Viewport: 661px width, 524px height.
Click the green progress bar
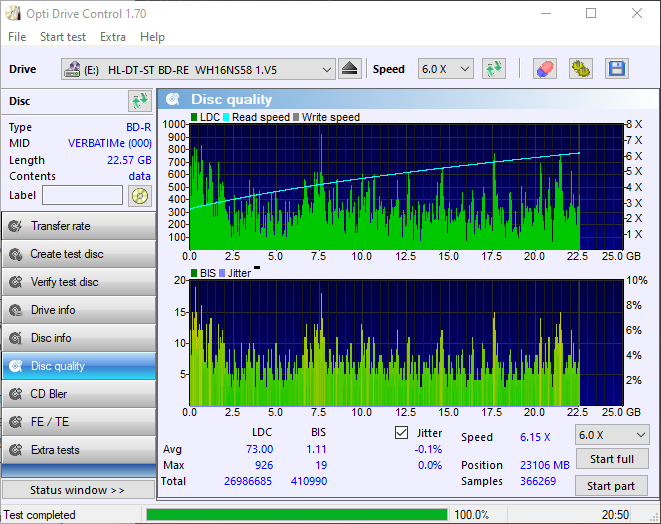tap(296, 515)
